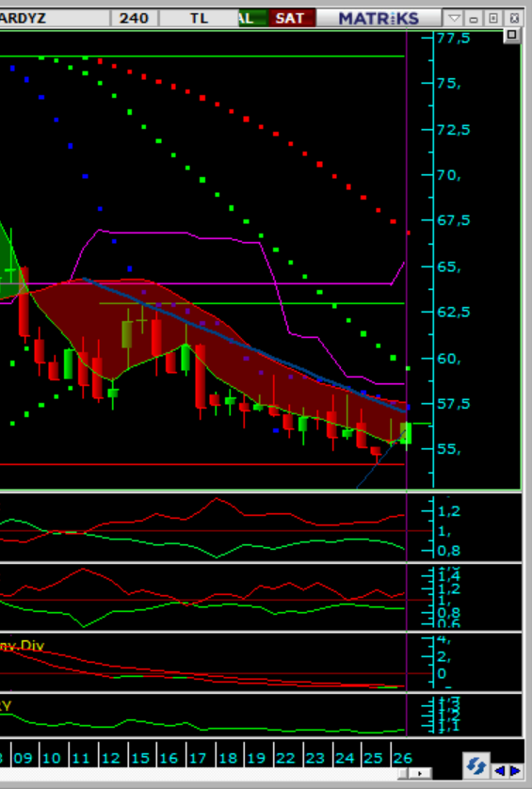The image size is (532, 789).
Task: Click the 67,5 price axis label
Action: click(454, 220)
